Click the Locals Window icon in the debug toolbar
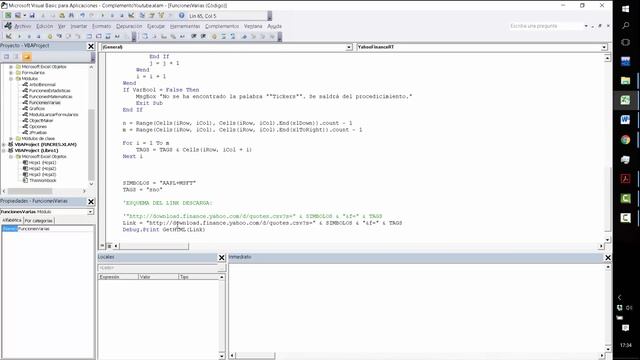640x360 pixels. coord(88,36)
